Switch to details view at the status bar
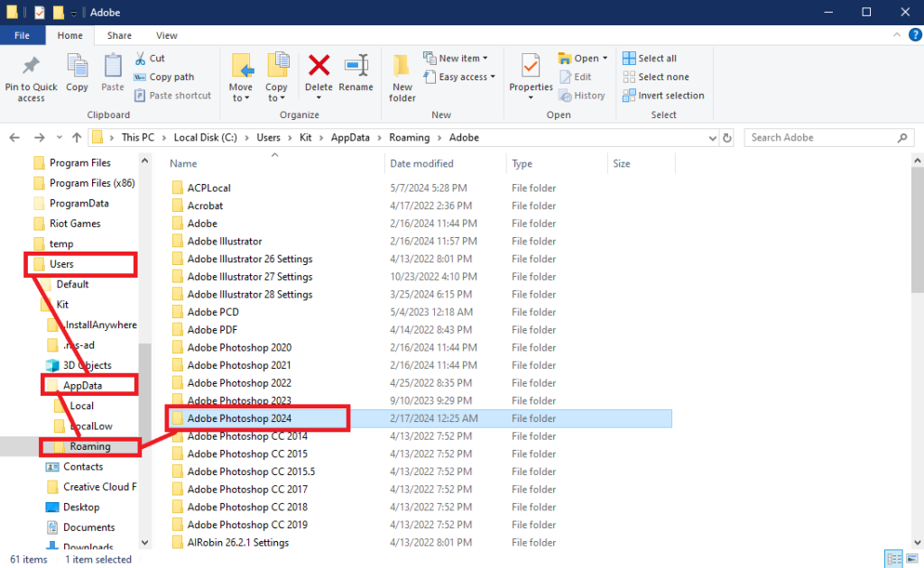This screenshot has width=924, height=568. pyautogui.click(x=892, y=559)
